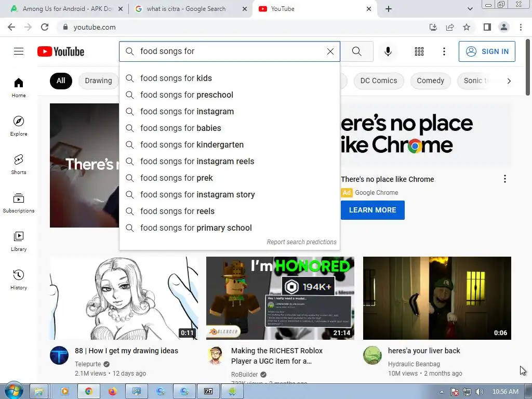Open Windows Start menu
This screenshot has width=532, height=399.
click(x=14, y=391)
